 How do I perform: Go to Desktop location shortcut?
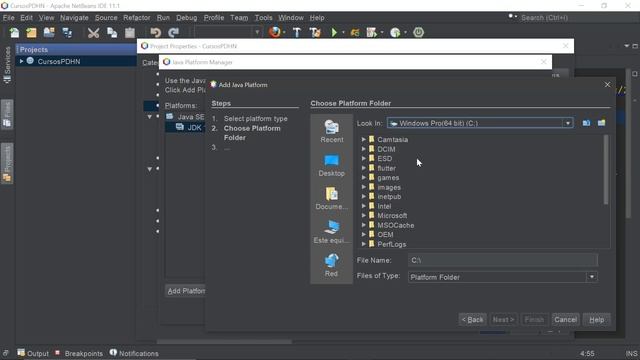331,166
